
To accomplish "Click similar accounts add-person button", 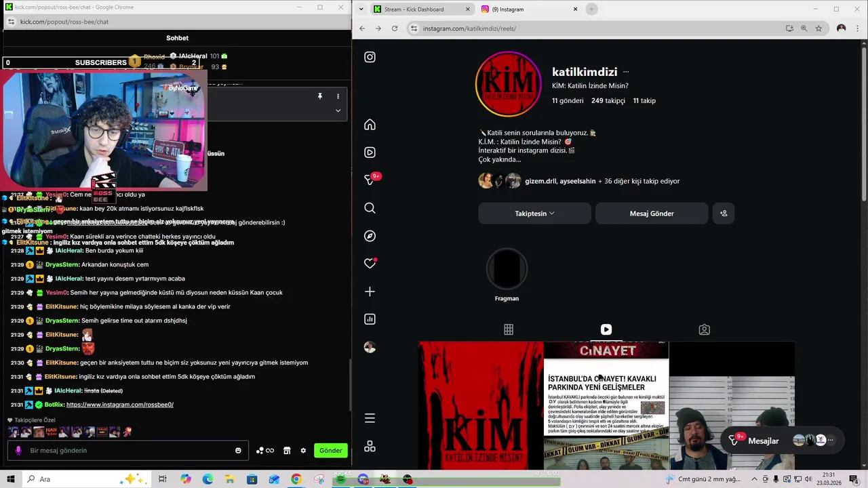I will (x=724, y=213).
